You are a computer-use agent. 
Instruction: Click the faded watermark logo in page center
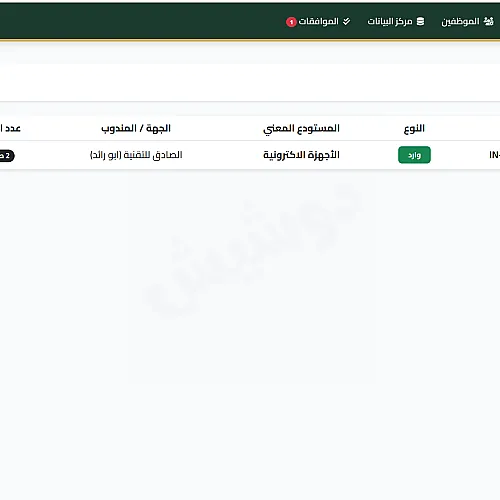point(252,251)
